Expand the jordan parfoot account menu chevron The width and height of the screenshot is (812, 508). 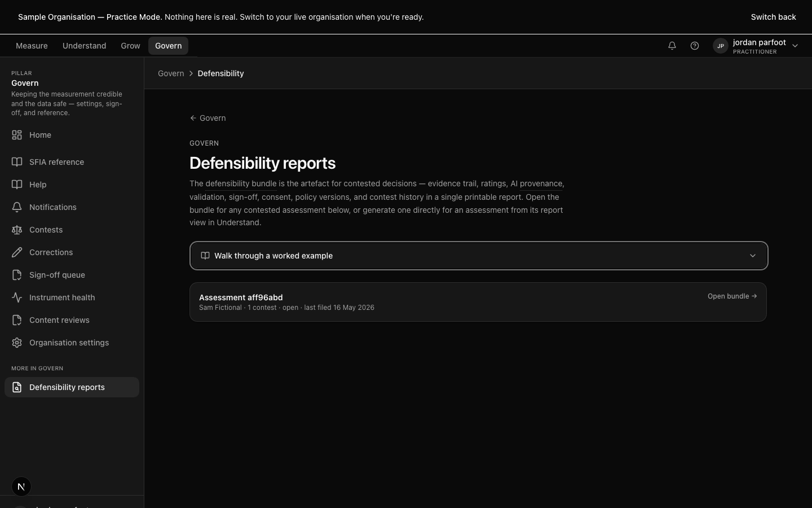coord(795,46)
